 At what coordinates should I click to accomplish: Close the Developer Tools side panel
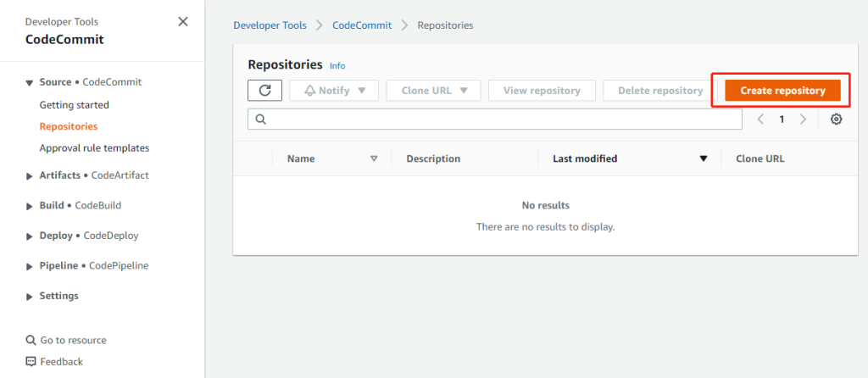pos(183,22)
